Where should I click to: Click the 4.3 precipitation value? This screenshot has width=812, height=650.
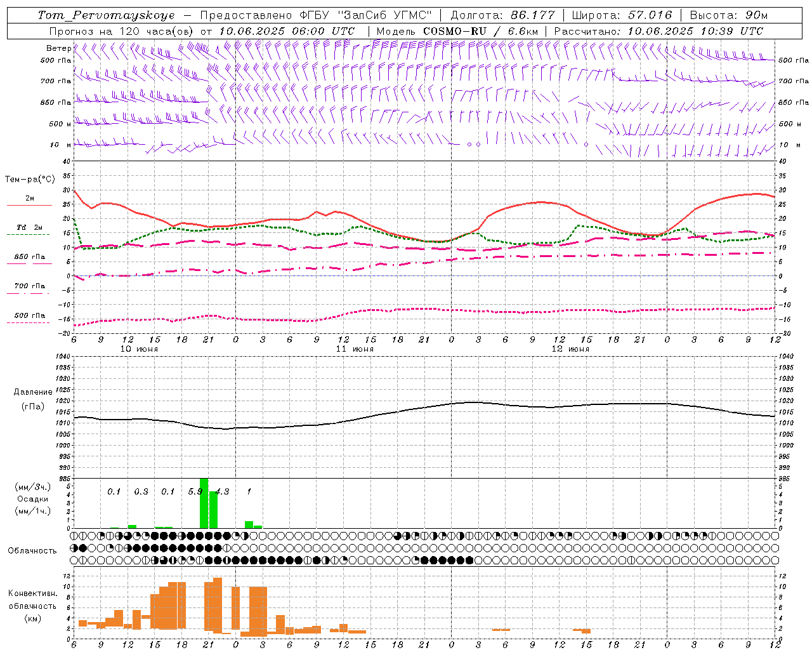tap(222, 491)
